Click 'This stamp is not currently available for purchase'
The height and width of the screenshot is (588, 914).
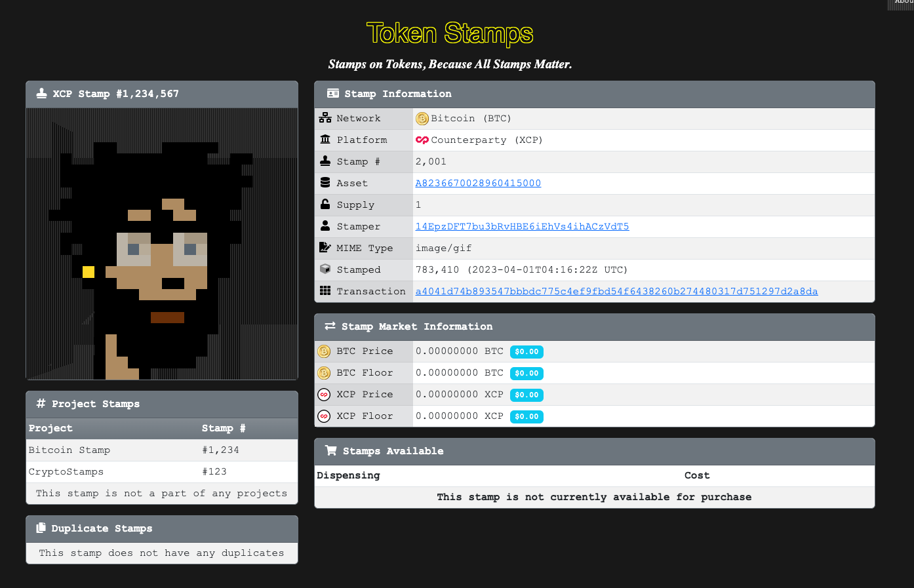tap(594, 497)
